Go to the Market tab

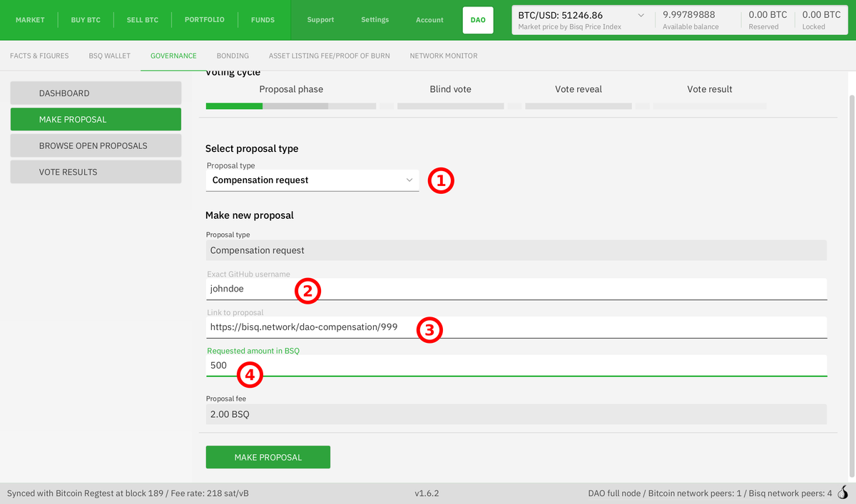pyautogui.click(x=30, y=20)
